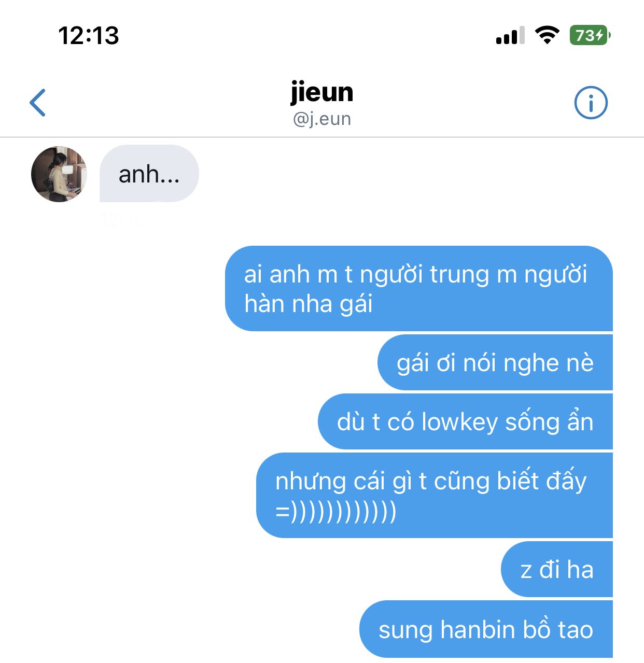Tap the "=))))))))))" emoticon text

click(x=336, y=511)
